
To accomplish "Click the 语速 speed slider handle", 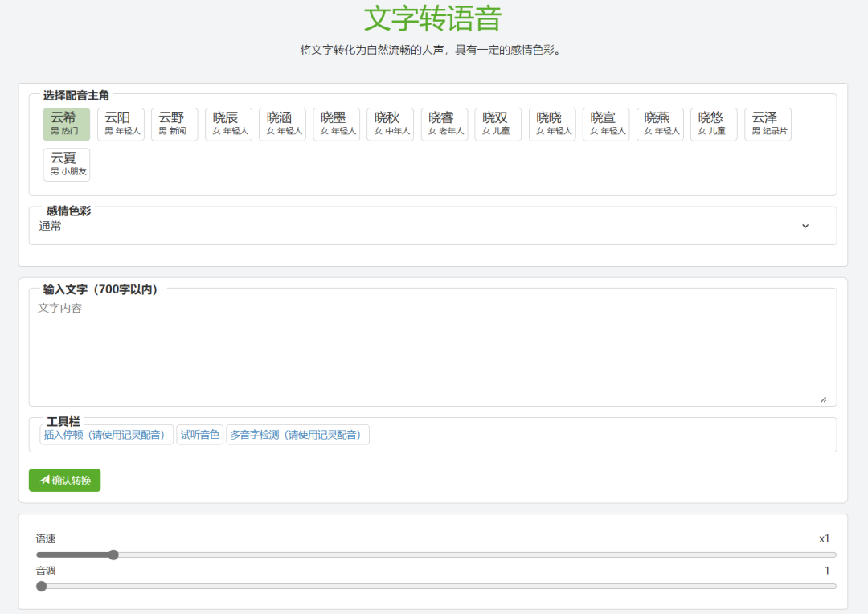I will [113, 555].
